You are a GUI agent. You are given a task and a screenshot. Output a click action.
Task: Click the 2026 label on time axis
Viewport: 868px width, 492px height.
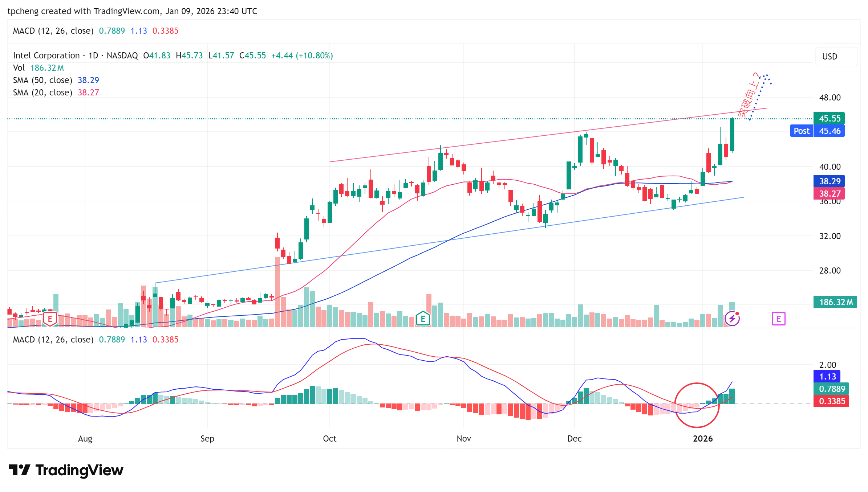click(702, 439)
